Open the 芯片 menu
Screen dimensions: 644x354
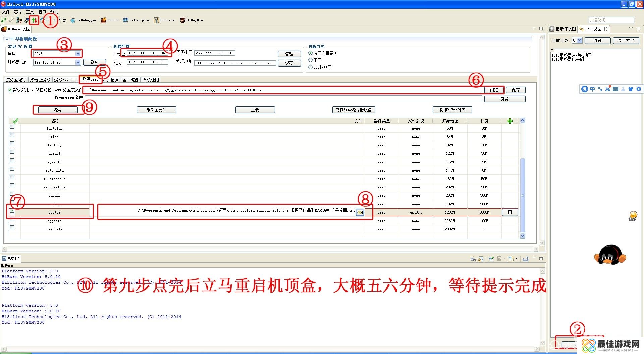(x=18, y=12)
